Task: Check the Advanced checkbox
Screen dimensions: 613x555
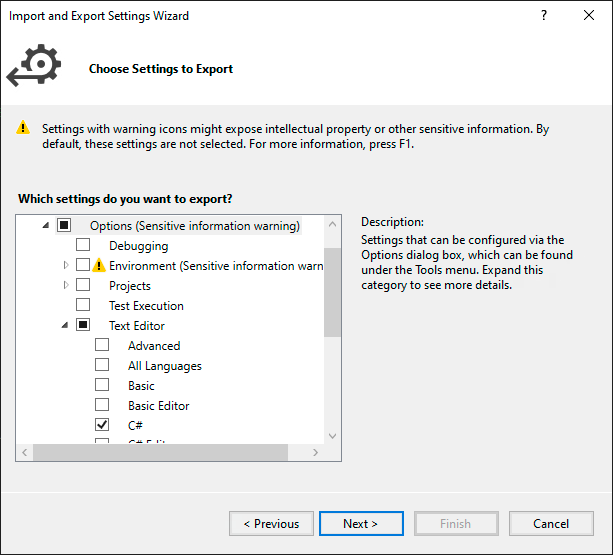Action: coord(102,345)
